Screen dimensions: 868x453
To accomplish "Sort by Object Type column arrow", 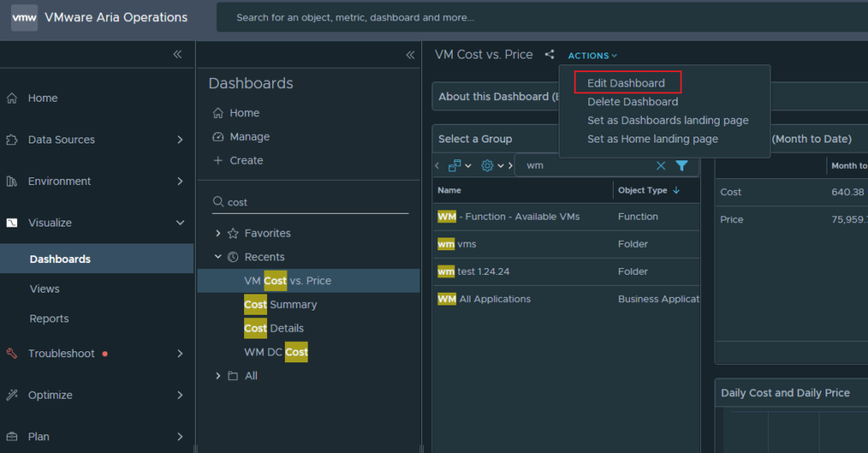I will pos(676,190).
